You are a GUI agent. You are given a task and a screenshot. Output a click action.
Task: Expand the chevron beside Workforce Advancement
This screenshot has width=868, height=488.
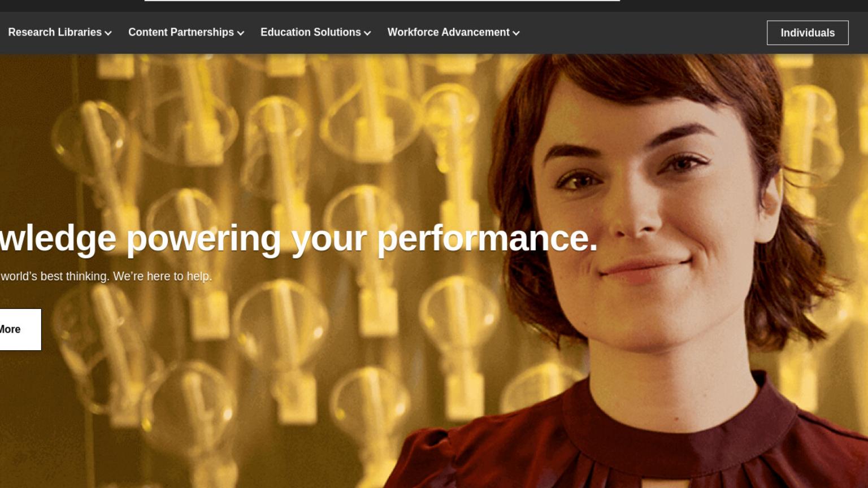(516, 33)
